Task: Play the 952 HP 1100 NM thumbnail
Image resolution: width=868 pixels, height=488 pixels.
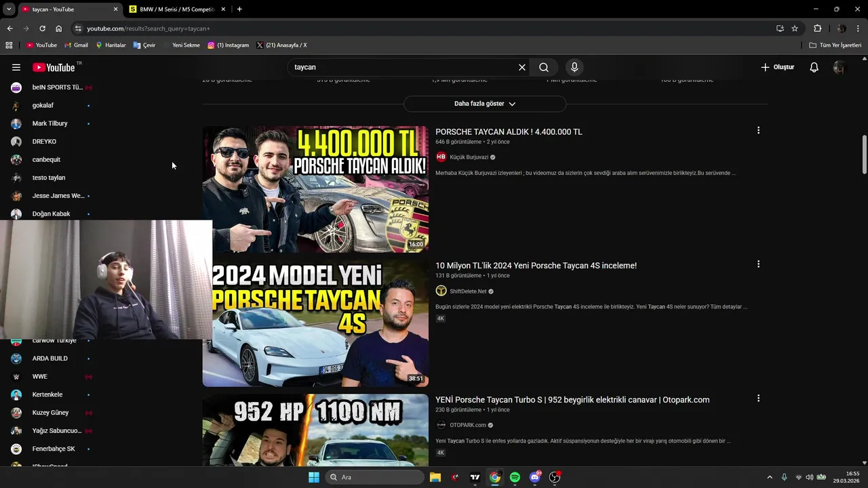Action: click(315, 430)
